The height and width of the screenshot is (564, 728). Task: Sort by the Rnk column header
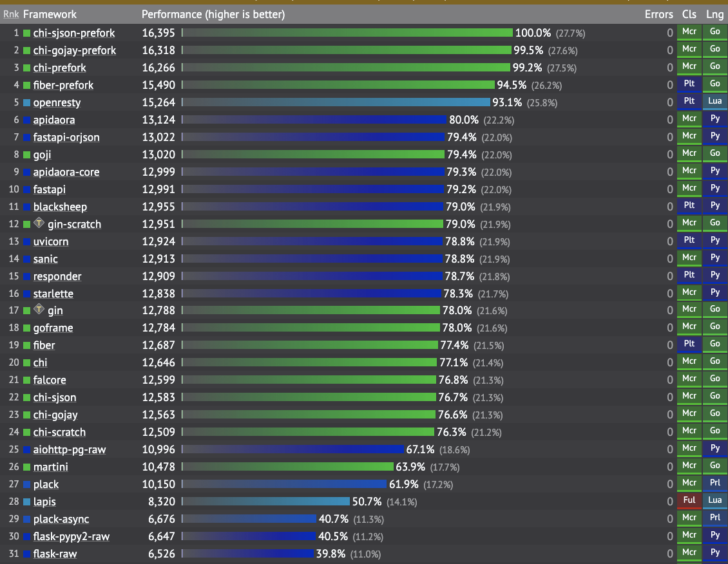[x=11, y=14]
